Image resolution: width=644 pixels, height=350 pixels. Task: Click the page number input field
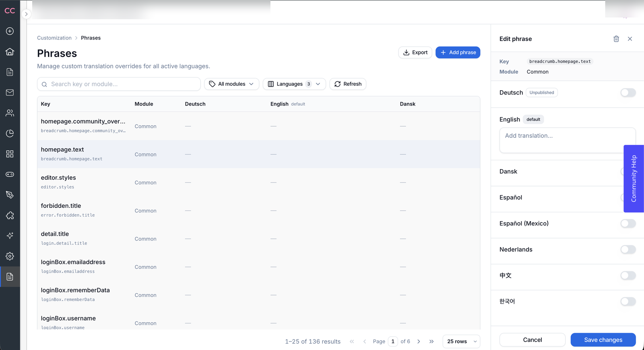tap(393, 342)
